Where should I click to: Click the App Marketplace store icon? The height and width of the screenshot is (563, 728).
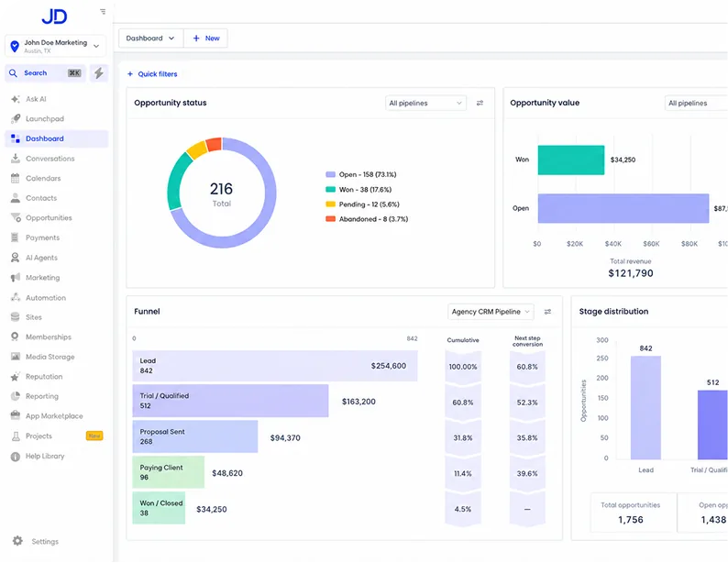(16, 416)
